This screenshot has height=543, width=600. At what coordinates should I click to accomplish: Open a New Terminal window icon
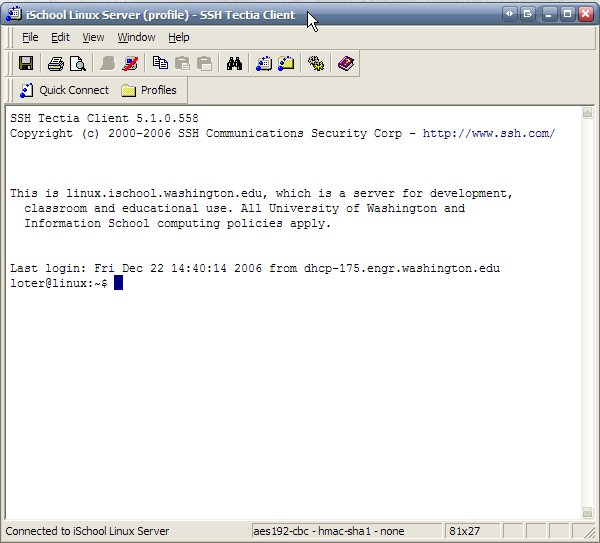(x=264, y=64)
